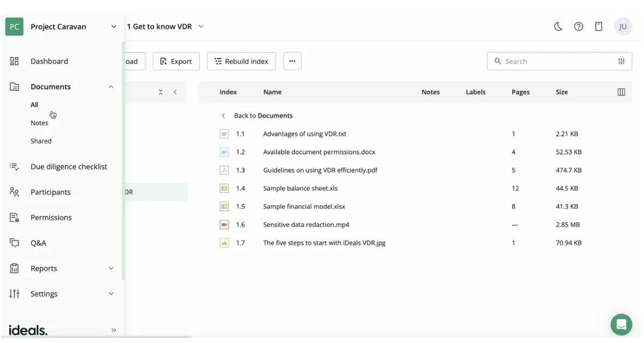Image resolution: width=644 pixels, height=343 pixels.
Task: Click the Labels column header
Action: tap(475, 92)
